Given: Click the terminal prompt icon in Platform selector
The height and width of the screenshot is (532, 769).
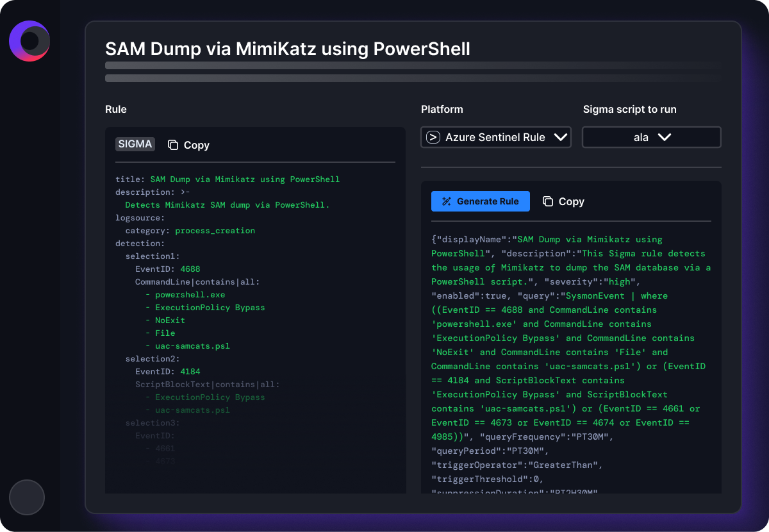Looking at the screenshot, I should [x=433, y=137].
